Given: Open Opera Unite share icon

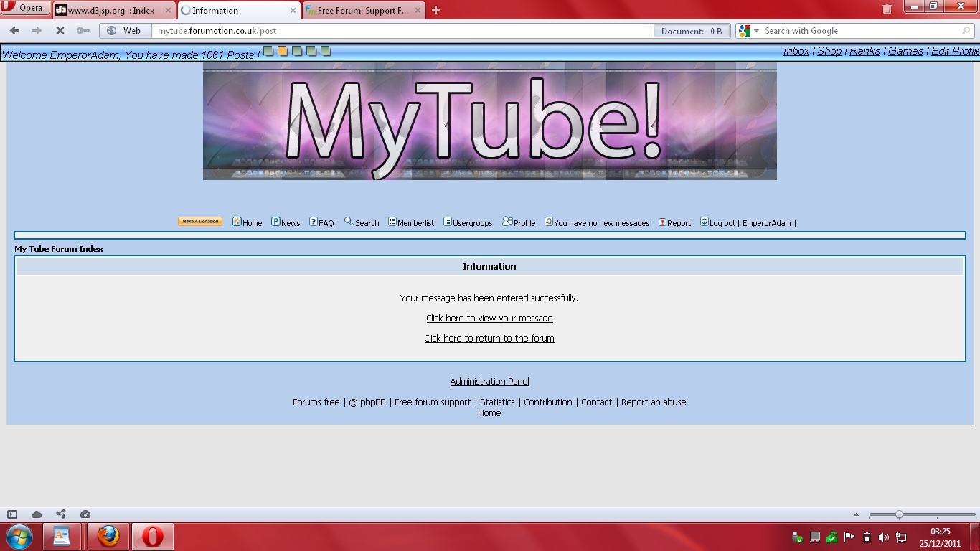Looking at the screenshot, I should coord(61,514).
